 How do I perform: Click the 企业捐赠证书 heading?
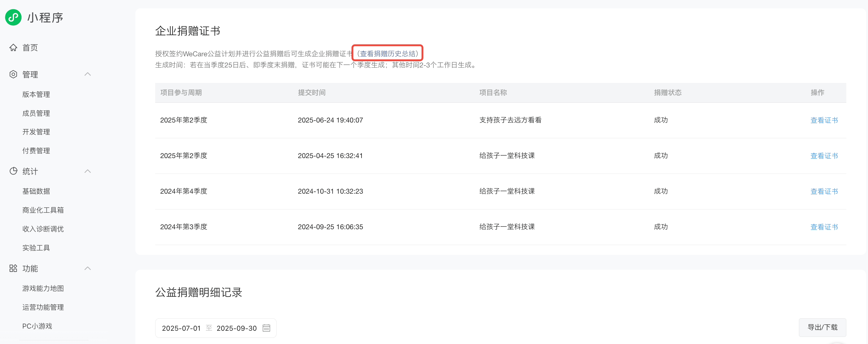coord(188,31)
